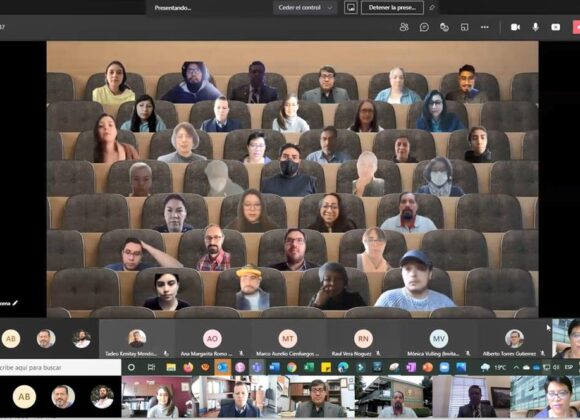Open Outlook from the taskbar
580x420 pixels.
tap(223, 367)
